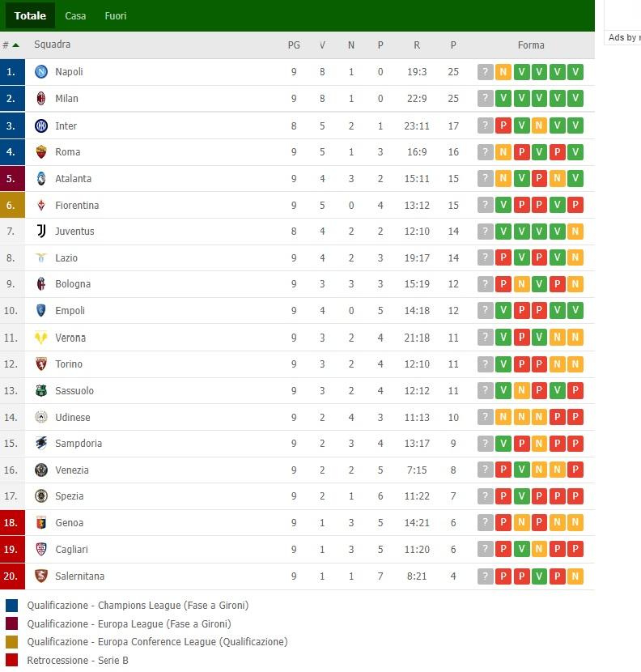Open the Fiorentina team link
This screenshot has height=672, width=641.
[x=77, y=206]
